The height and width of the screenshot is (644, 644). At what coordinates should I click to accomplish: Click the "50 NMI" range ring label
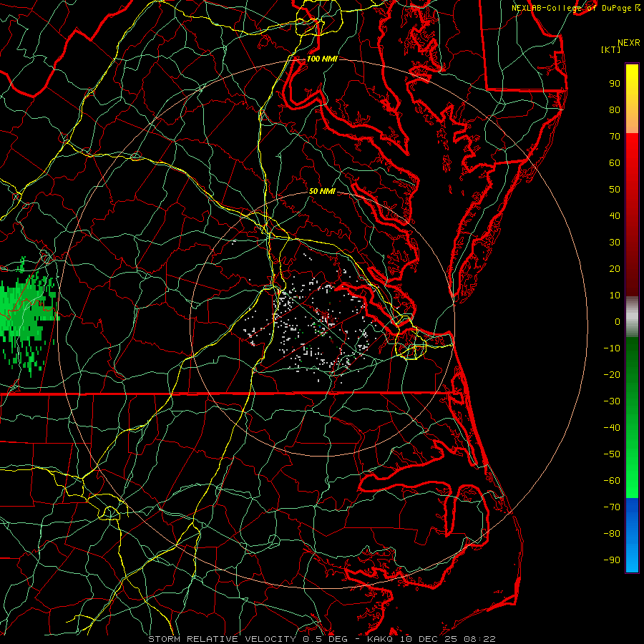tap(322, 191)
